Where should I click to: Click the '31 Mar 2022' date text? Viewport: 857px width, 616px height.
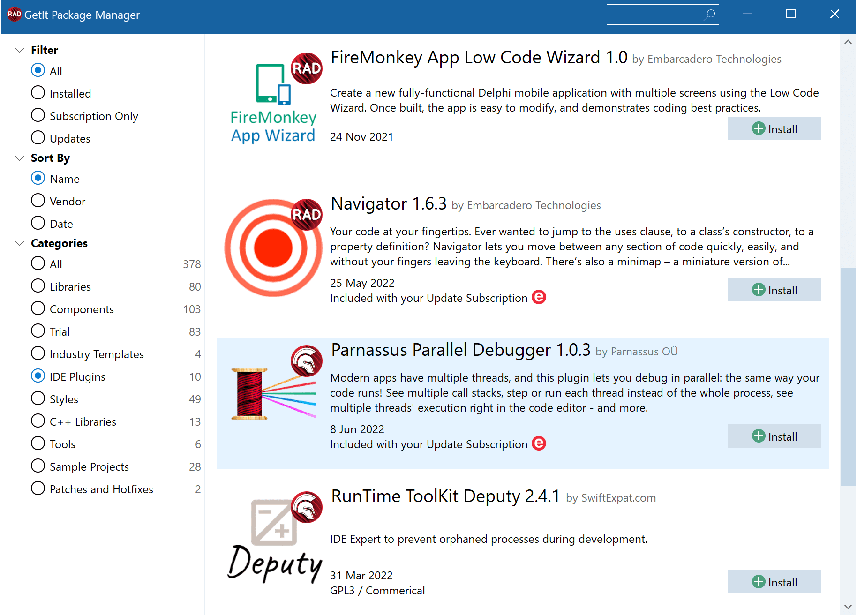point(361,576)
